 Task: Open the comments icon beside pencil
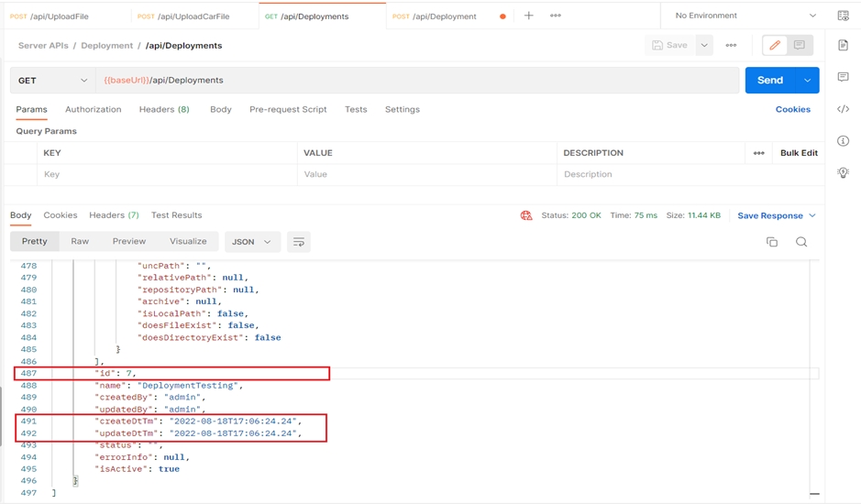[x=800, y=45]
